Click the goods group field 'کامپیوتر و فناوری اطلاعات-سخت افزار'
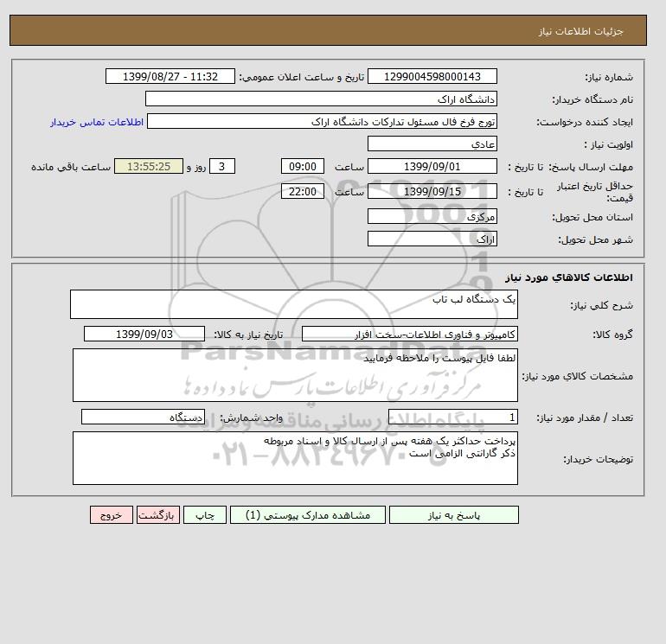Screen dimensions: 666x644 pyautogui.click(x=410, y=334)
